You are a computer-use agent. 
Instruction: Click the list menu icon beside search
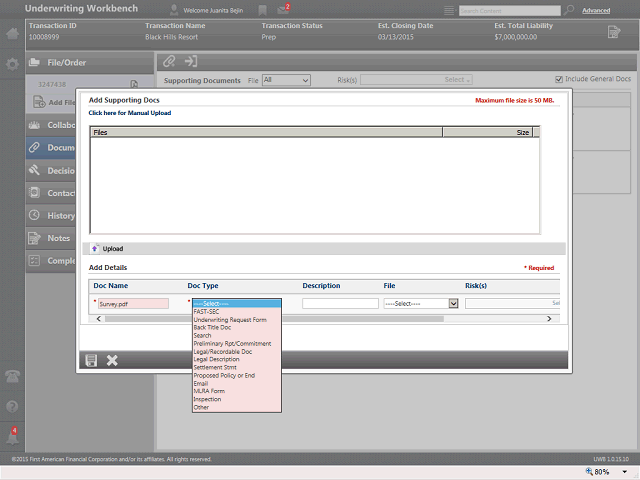pos(449,11)
